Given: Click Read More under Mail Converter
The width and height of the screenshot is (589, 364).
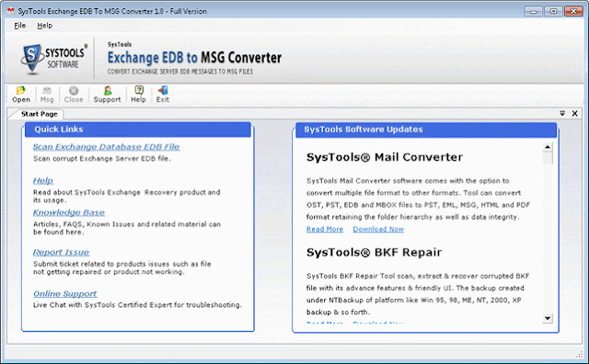Looking at the screenshot, I should [x=325, y=229].
